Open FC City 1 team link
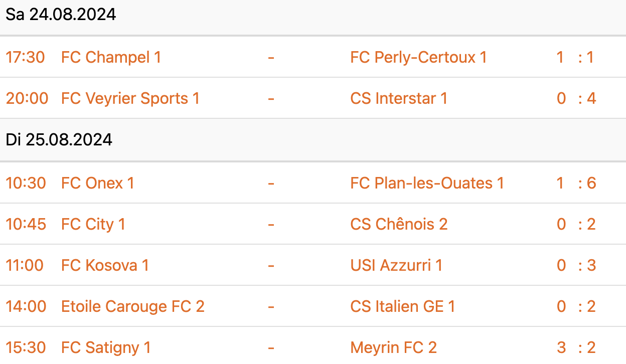This screenshot has width=626, height=364. 93,224
